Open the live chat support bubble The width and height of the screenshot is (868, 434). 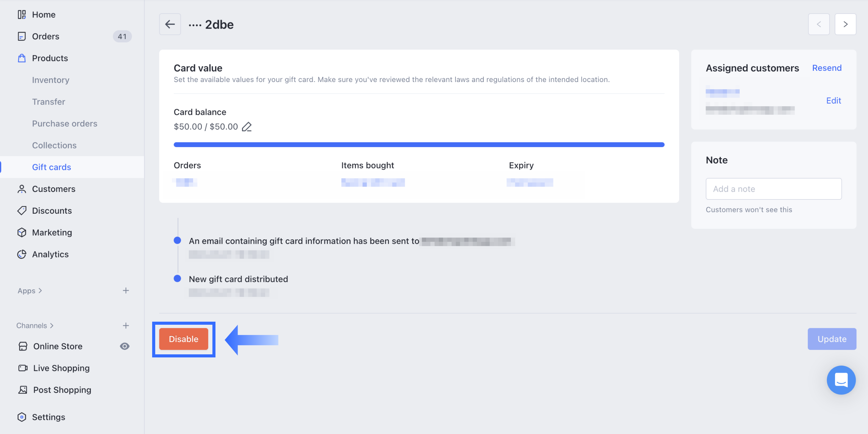coord(841,380)
